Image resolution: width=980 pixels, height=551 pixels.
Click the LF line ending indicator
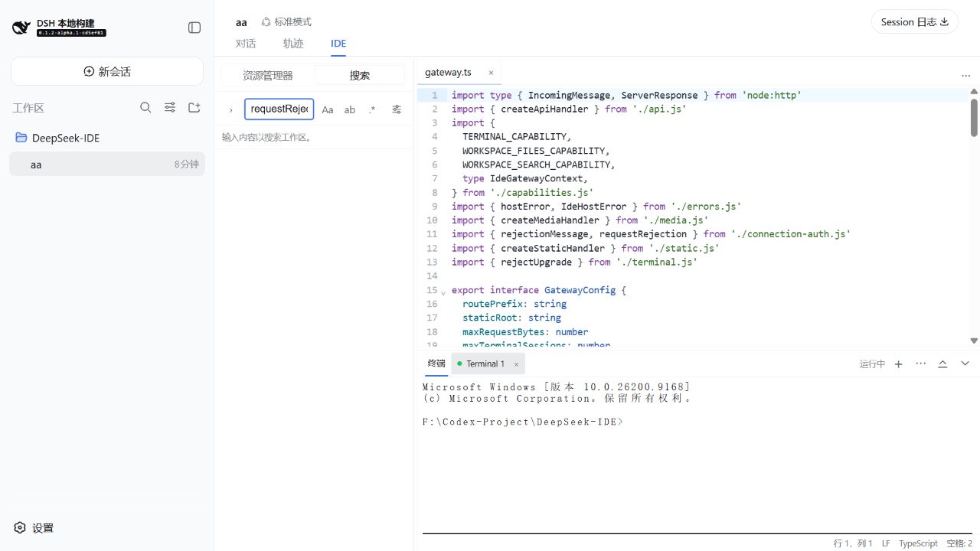coord(886,543)
